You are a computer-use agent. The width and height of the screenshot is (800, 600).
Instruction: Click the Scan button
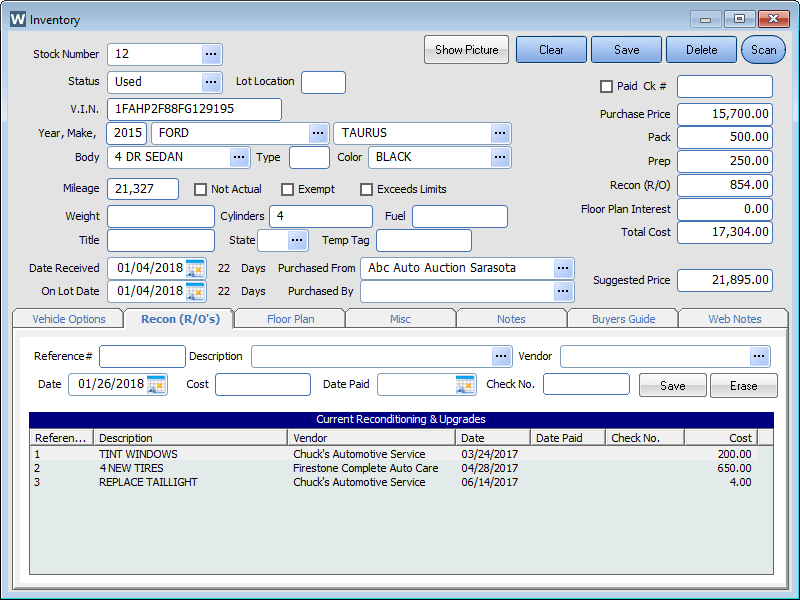pos(763,50)
